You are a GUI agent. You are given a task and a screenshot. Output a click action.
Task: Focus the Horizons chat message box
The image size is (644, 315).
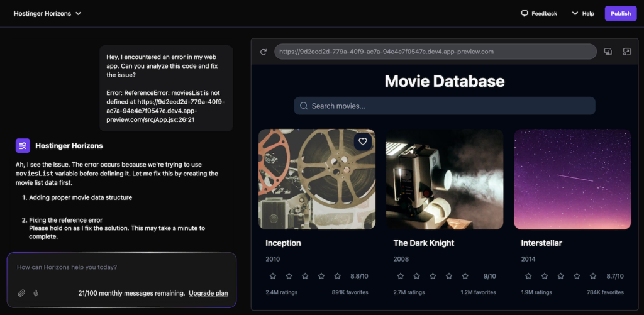click(119, 268)
